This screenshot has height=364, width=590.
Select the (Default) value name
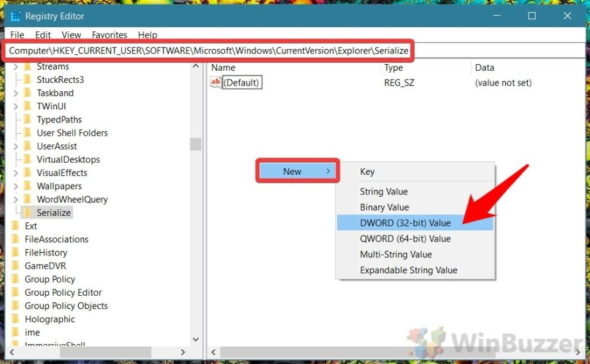tap(242, 83)
